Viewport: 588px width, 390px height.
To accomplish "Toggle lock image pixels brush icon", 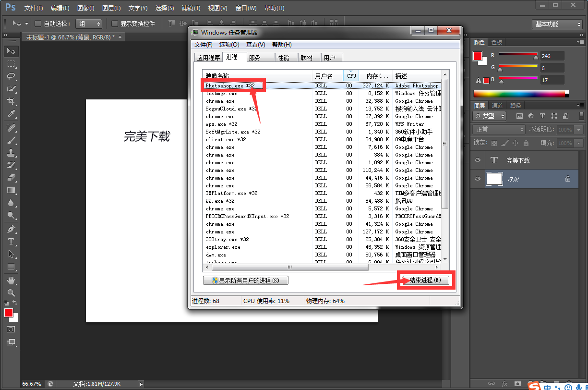I will point(505,143).
